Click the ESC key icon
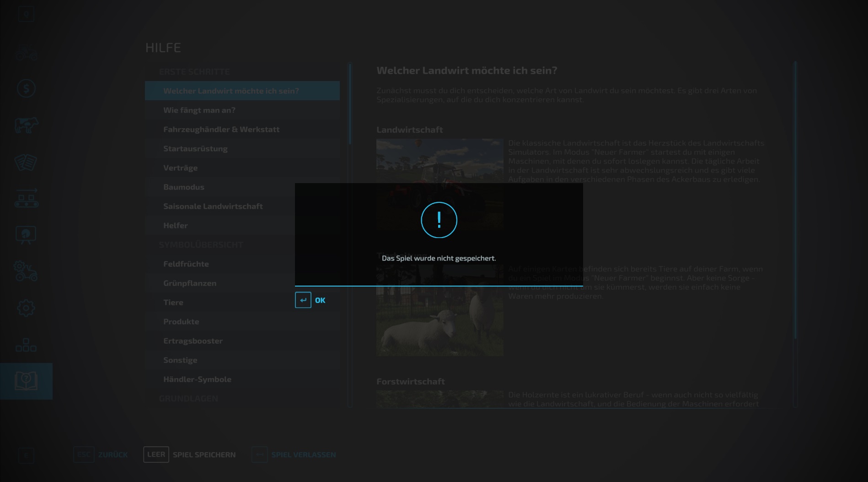 [84, 455]
